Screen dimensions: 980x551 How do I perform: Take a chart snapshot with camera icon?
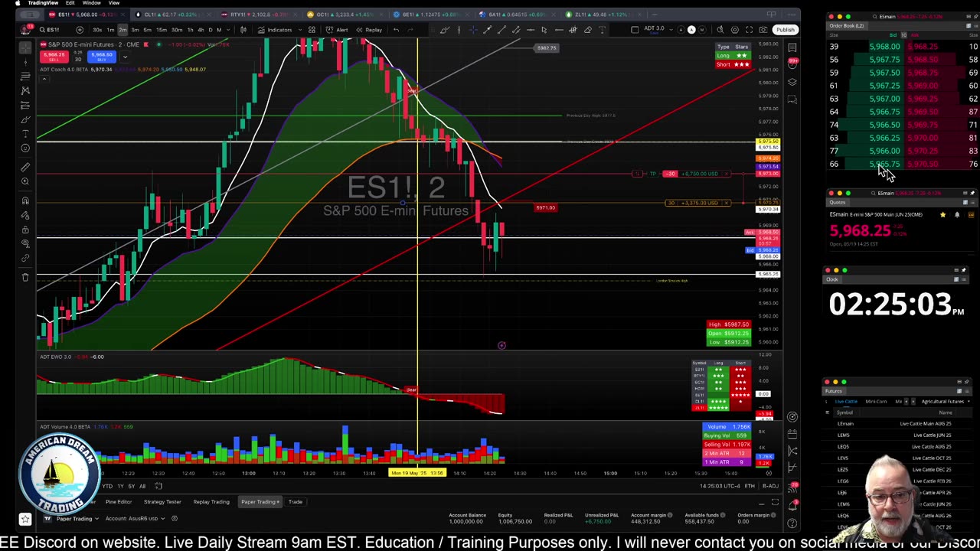(x=763, y=30)
